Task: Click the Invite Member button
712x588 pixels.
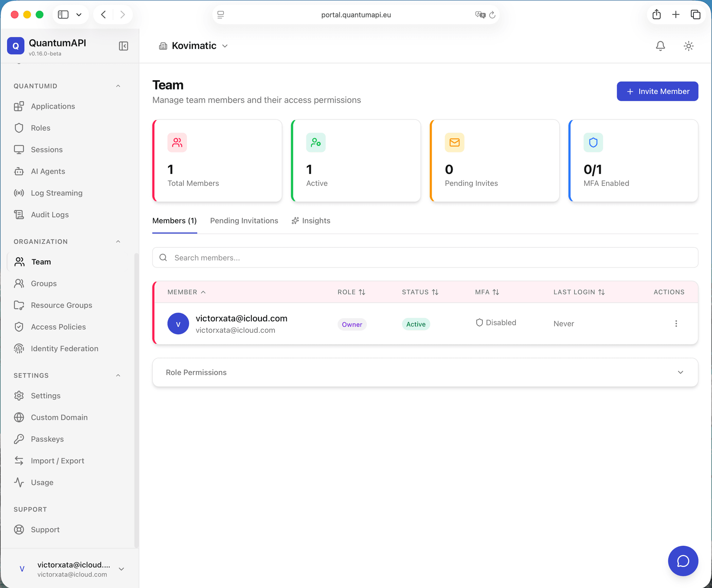Action: click(657, 91)
